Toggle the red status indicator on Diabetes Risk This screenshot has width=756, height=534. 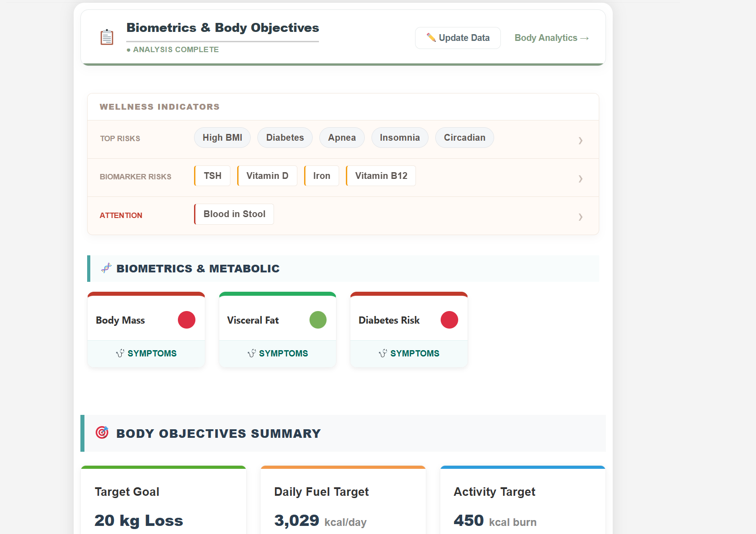click(450, 320)
